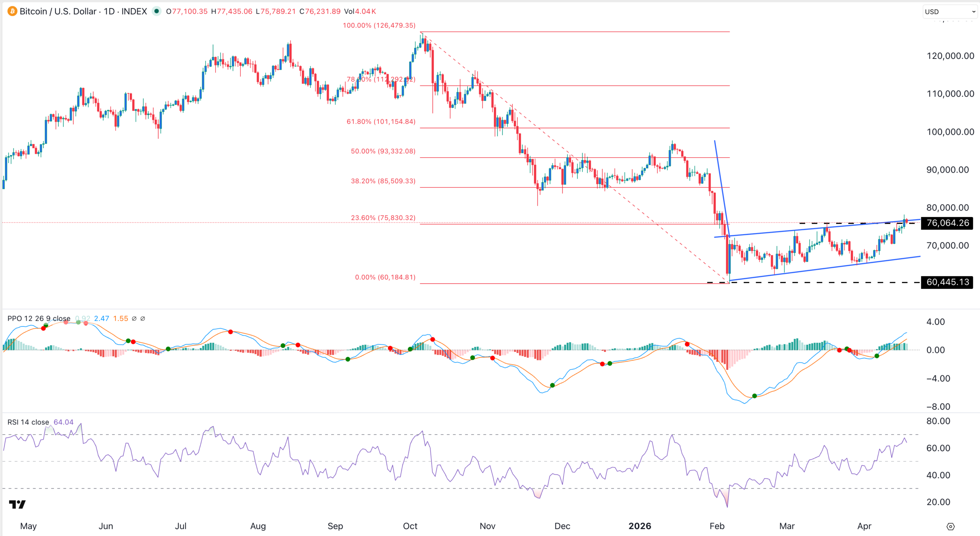Click the PPO value 2.47

click(101, 318)
